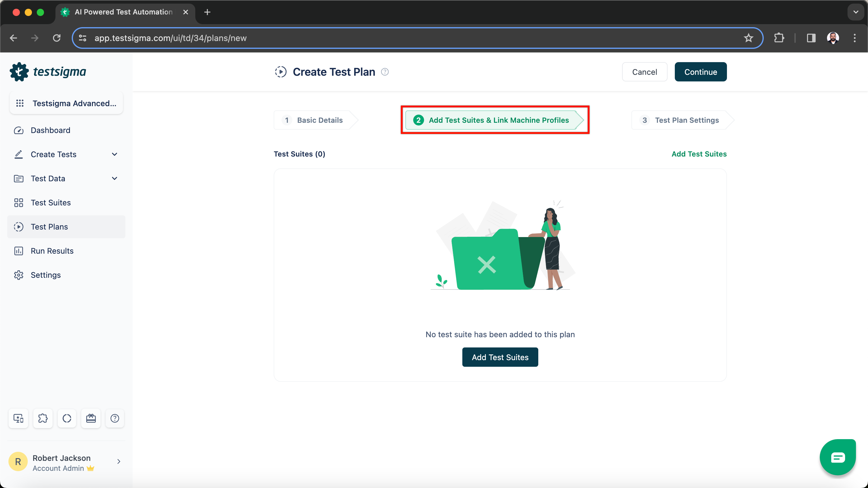Bookmark this page with star icon
Screen dimensions: 868x488
tap(748, 38)
